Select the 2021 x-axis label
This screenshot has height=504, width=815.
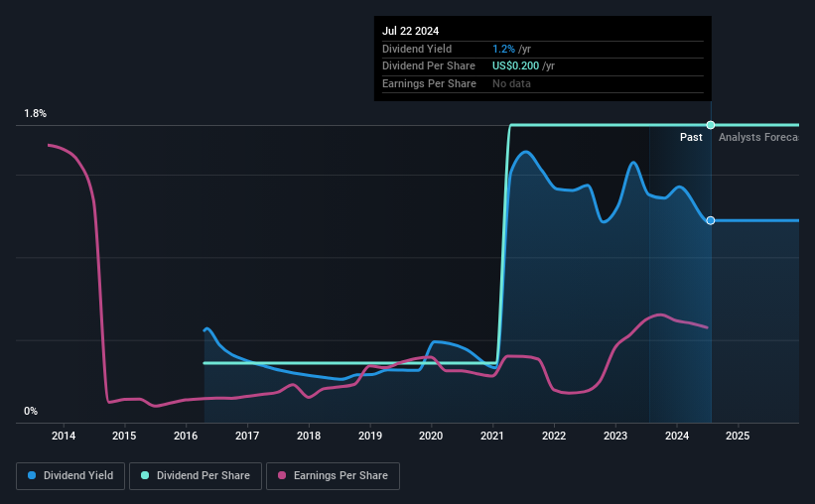coord(492,436)
